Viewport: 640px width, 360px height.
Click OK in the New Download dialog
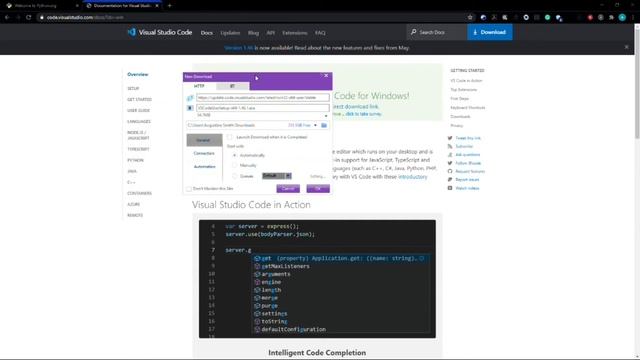[x=318, y=189]
